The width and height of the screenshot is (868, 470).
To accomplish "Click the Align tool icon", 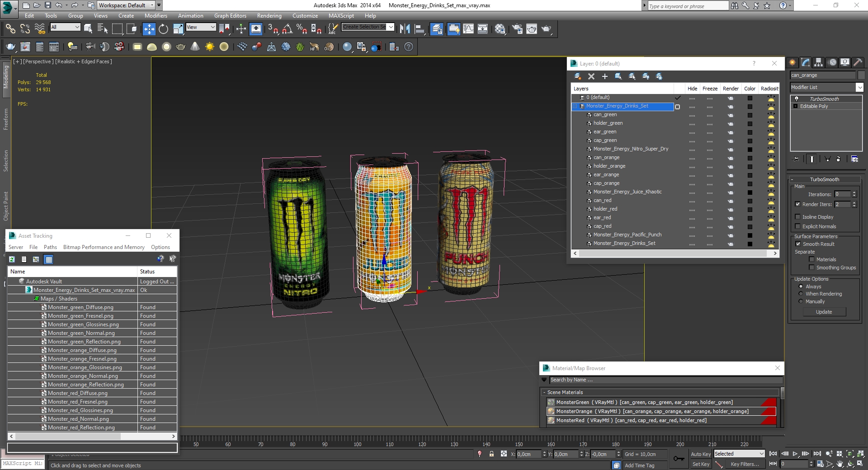I will 420,29.
